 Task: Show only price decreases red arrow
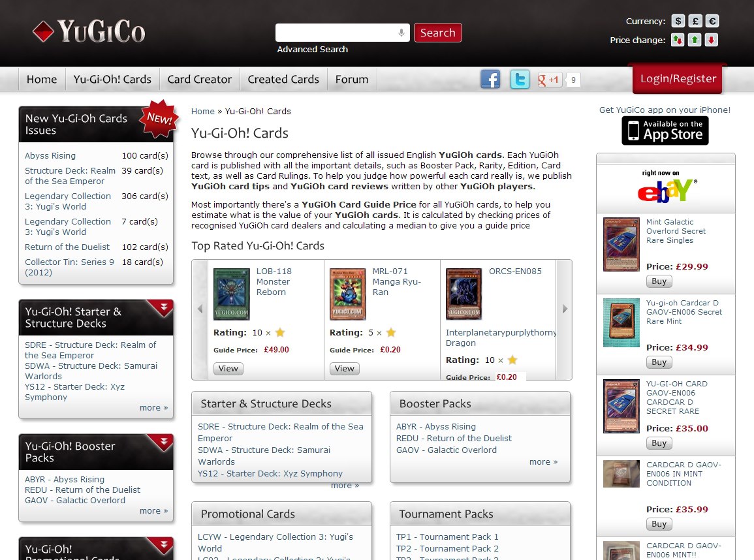click(x=712, y=40)
